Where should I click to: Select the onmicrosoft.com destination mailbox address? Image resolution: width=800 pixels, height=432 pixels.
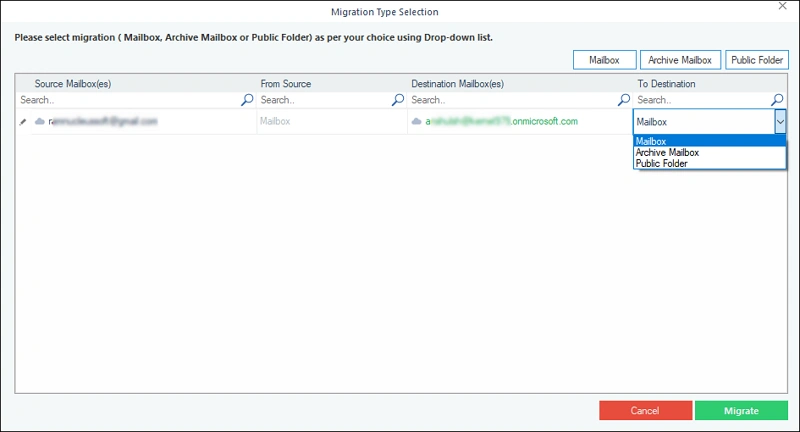(x=502, y=121)
